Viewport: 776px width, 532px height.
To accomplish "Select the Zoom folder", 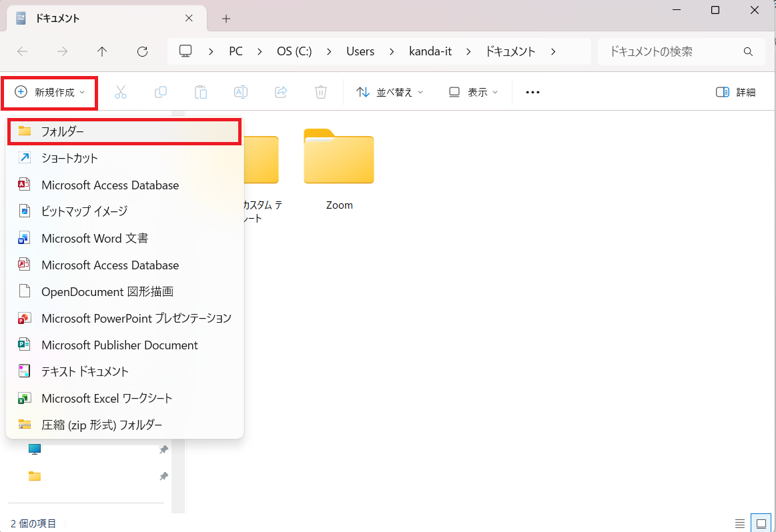I will 339,167.
